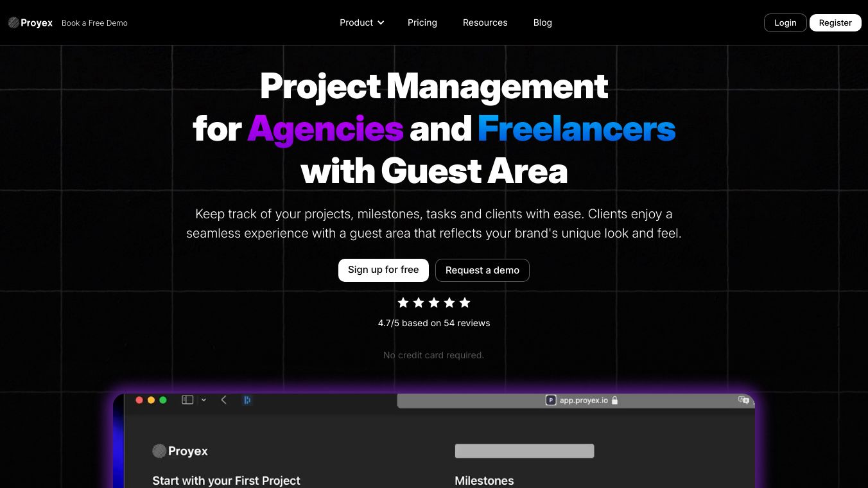Click the Proyex logo in the site header
This screenshot has height=488, width=868.
30,22
